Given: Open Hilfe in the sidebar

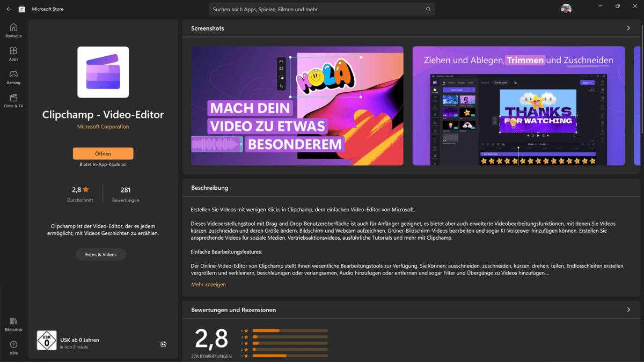Looking at the screenshot, I should (13, 348).
